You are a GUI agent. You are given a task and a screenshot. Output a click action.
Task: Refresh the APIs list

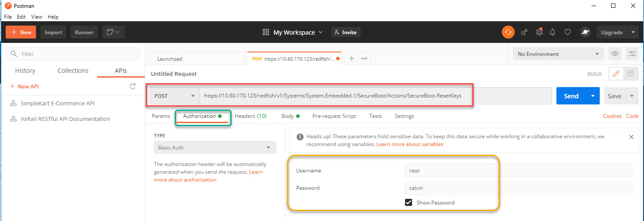(133, 86)
